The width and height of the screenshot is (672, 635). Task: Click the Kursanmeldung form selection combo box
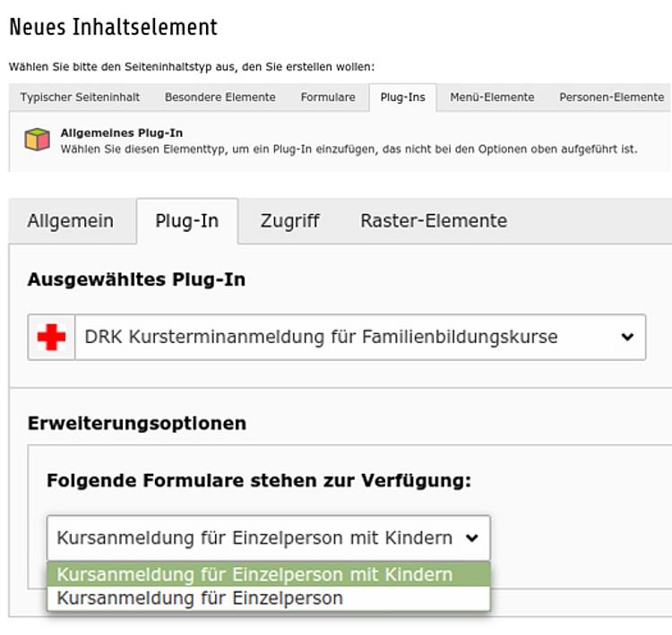click(x=255, y=538)
